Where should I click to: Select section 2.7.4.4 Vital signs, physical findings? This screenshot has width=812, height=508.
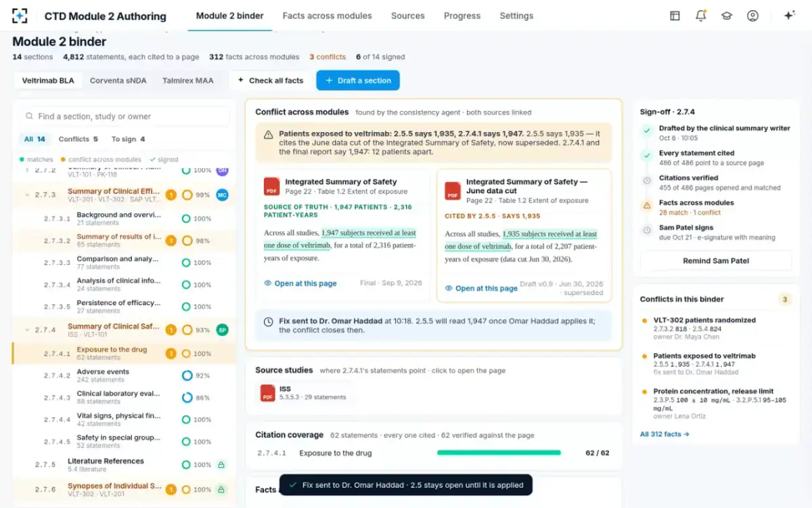coord(124,419)
